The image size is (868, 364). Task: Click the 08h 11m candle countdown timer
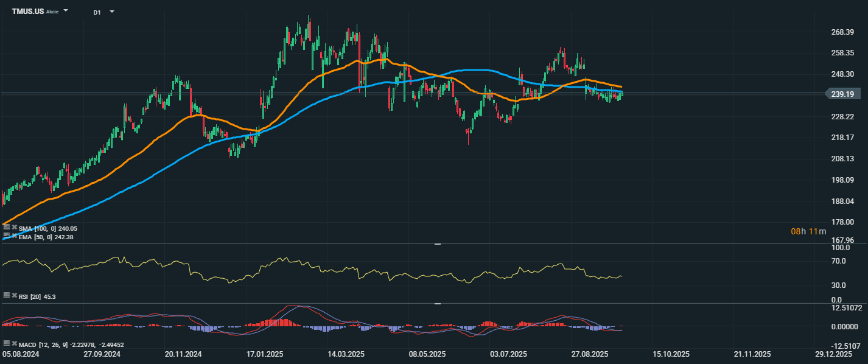click(808, 231)
